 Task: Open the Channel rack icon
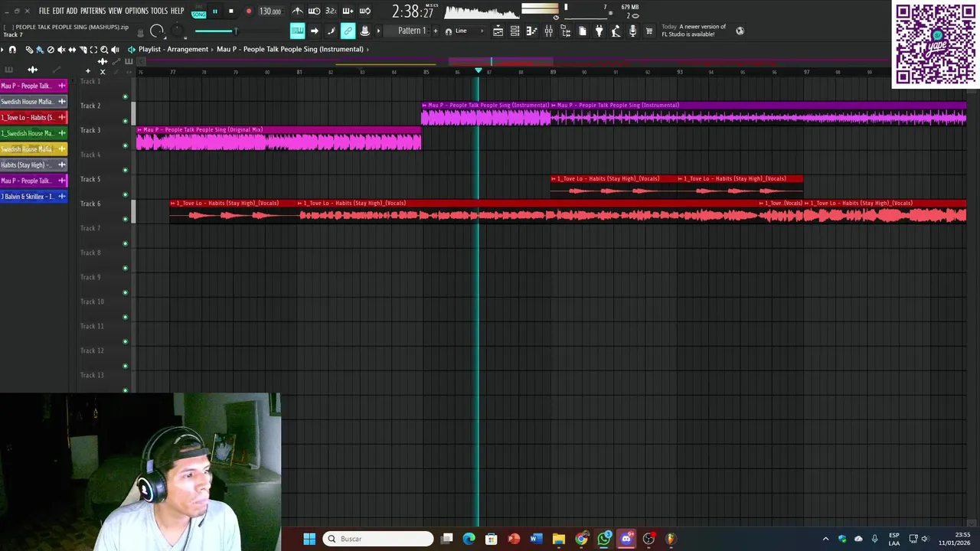click(x=514, y=31)
